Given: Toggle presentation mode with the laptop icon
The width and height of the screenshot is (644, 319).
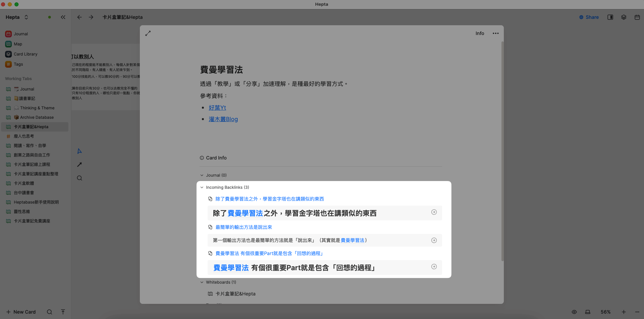Looking at the screenshot, I should pos(588,312).
